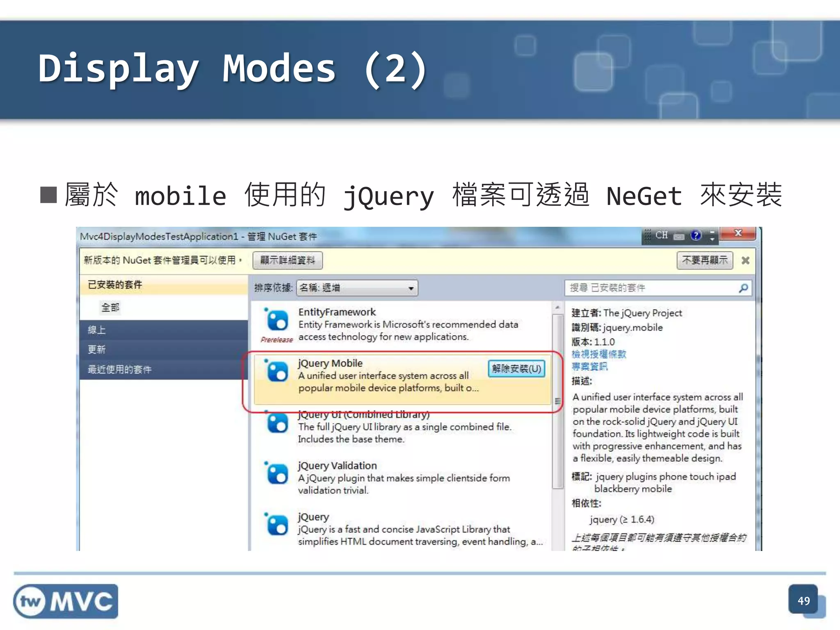This screenshot has height=630, width=840.
Task: Click the twMVC logo
Action: click(66, 601)
